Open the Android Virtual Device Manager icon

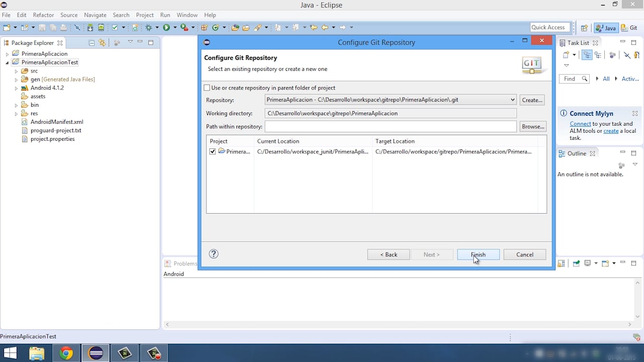click(x=101, y=28)
